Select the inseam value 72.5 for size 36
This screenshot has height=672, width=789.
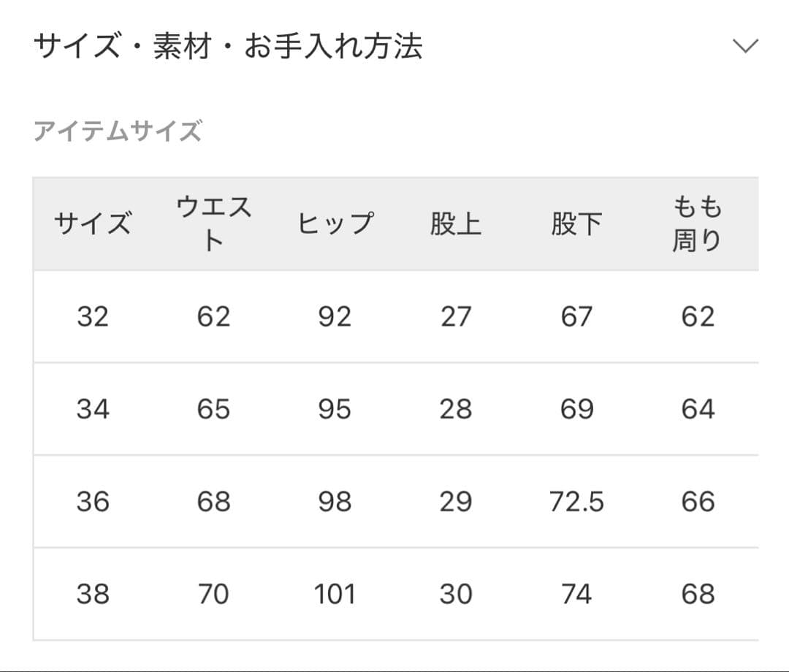[576, 503]
